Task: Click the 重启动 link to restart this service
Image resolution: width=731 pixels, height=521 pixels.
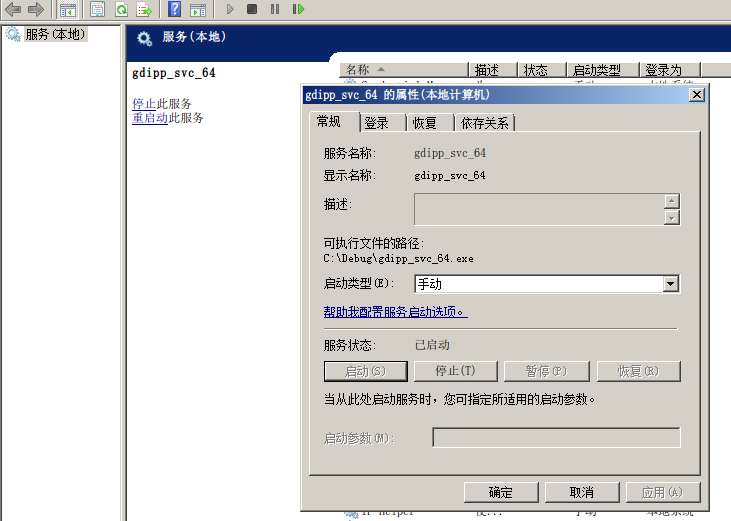Action: click(150, 118)
